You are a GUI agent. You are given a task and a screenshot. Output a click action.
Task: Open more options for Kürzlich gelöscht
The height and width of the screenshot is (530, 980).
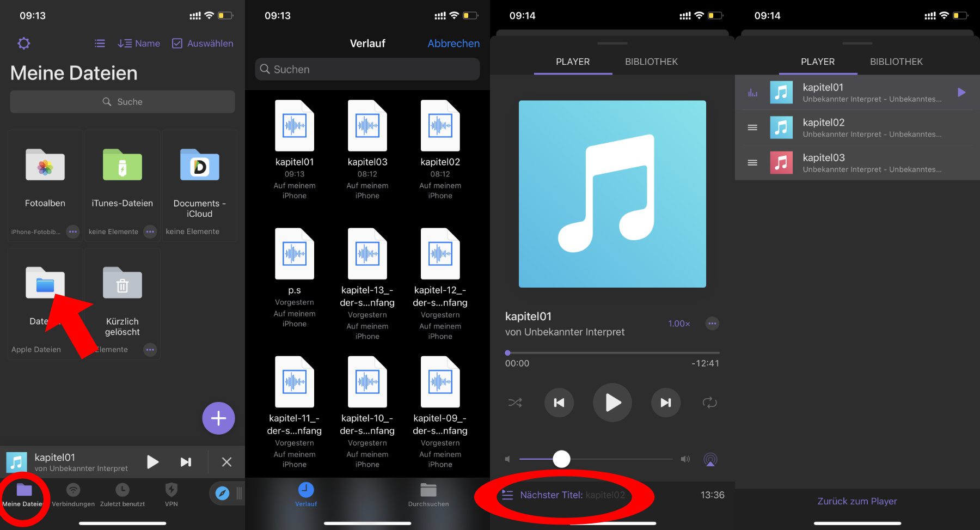150,350
